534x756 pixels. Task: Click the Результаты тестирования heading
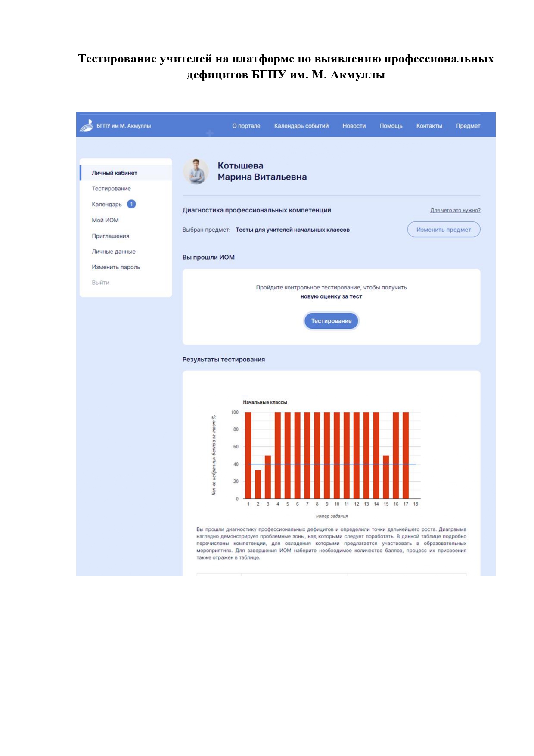224,359
